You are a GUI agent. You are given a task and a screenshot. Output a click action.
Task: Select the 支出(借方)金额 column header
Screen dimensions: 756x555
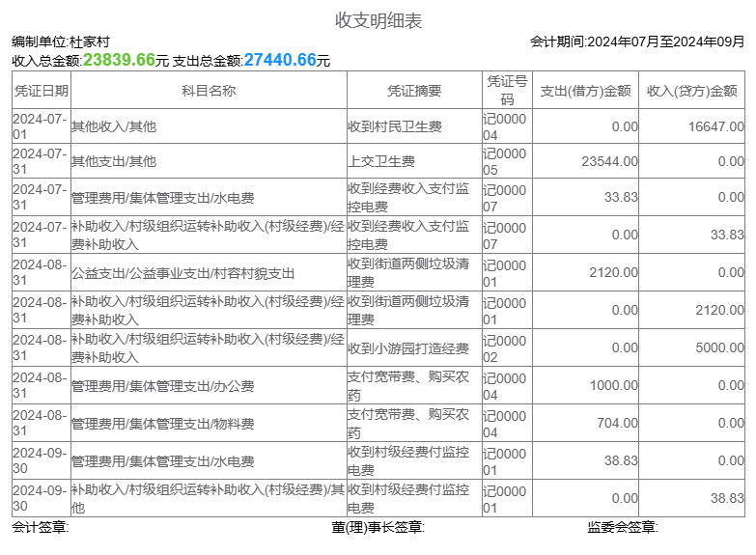point(585,91)
